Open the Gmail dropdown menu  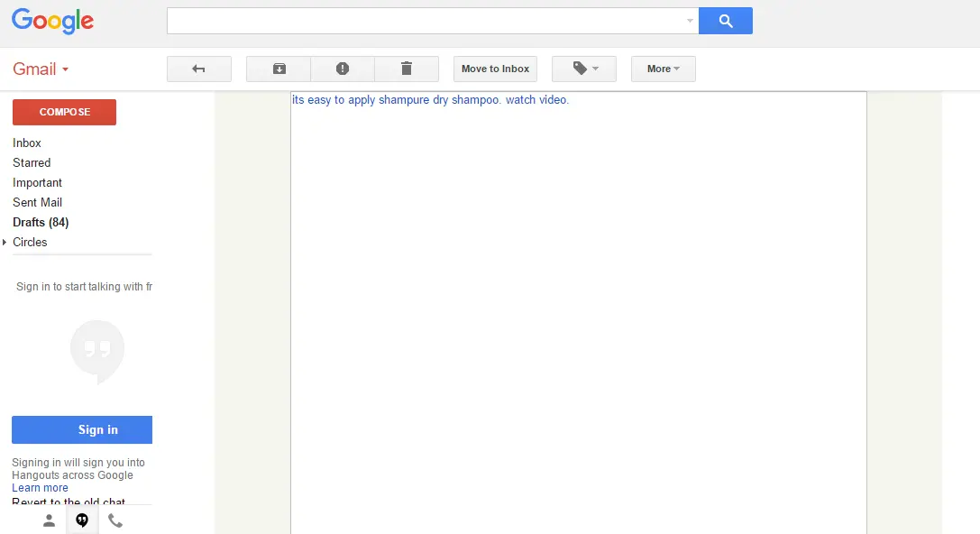coord(41,69)
